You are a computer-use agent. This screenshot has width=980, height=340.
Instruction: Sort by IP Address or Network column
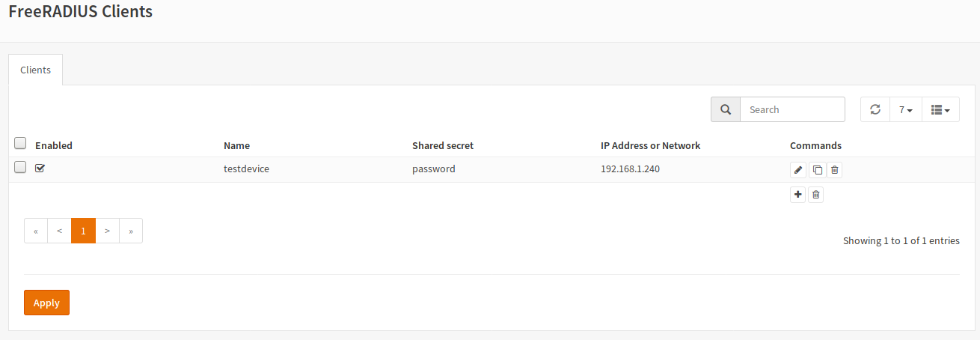(x=650, y=145)
